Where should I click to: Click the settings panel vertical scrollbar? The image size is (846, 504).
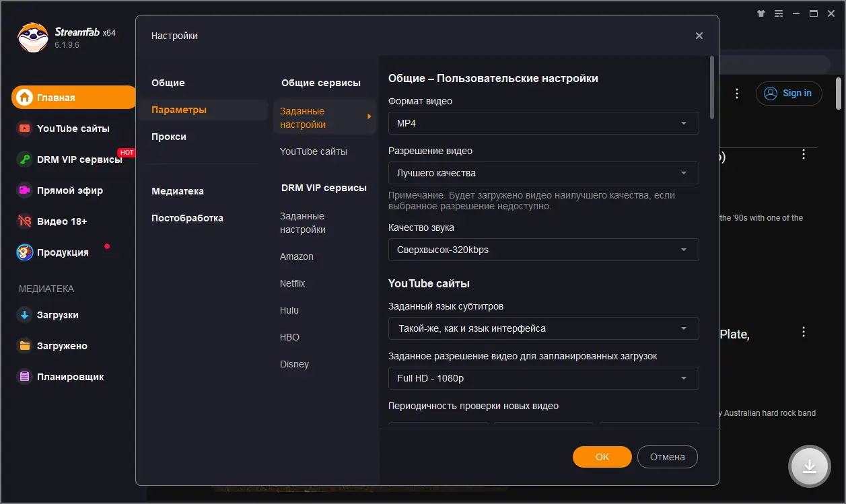click(x=712, y=87)
